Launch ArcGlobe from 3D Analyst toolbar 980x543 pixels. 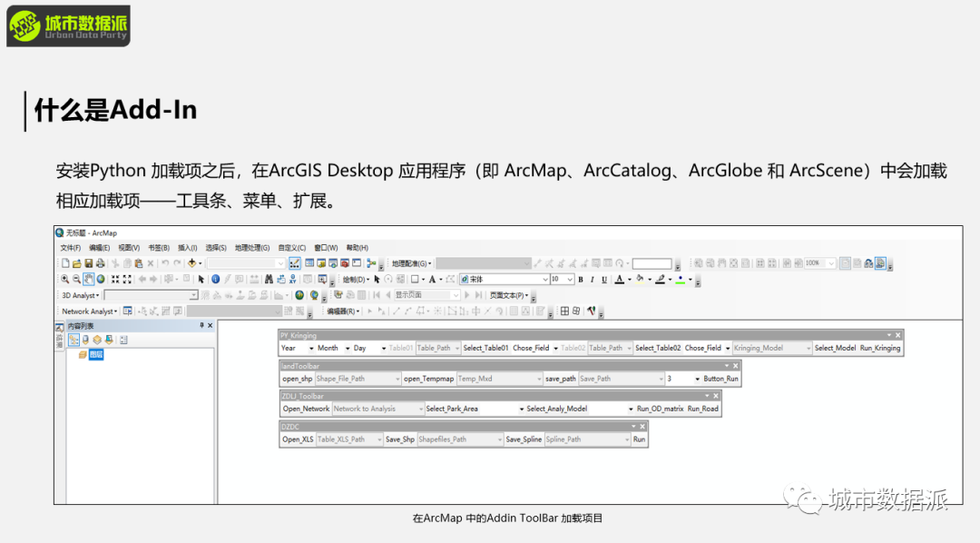[314, 295]
